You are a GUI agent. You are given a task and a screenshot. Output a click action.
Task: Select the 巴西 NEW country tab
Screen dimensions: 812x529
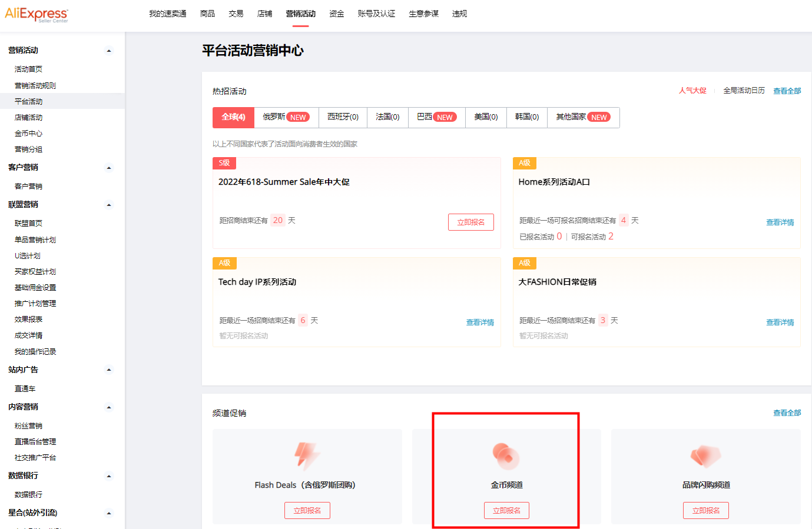(x=436, y=117)
